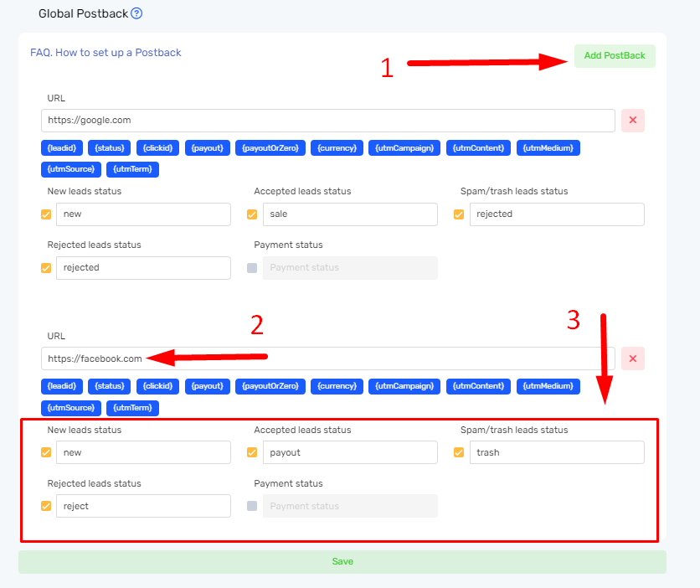This screenshot has width=700, height=588.
Task: Click the Add PostBack button
Action: point(615,56)
